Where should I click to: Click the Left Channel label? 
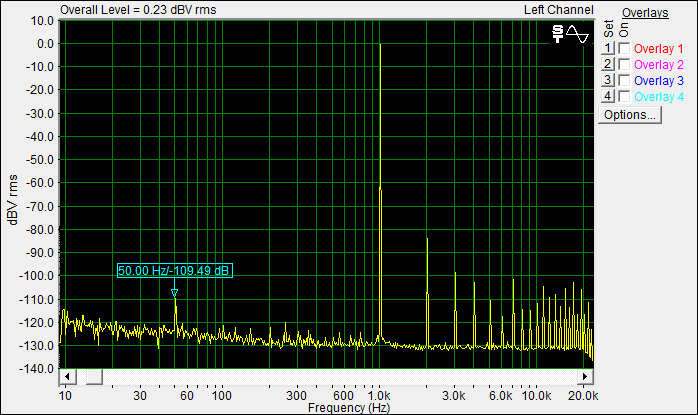[559, 10]
